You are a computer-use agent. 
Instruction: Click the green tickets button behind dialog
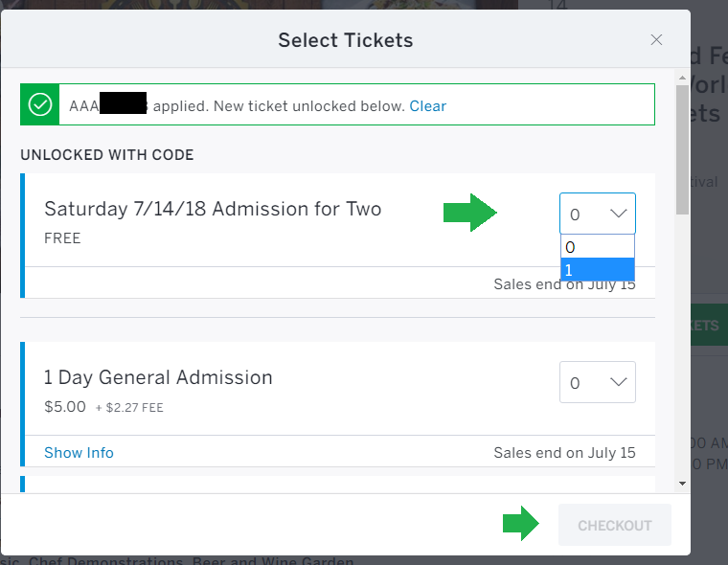pyautogui.click(x=709, y=325)
